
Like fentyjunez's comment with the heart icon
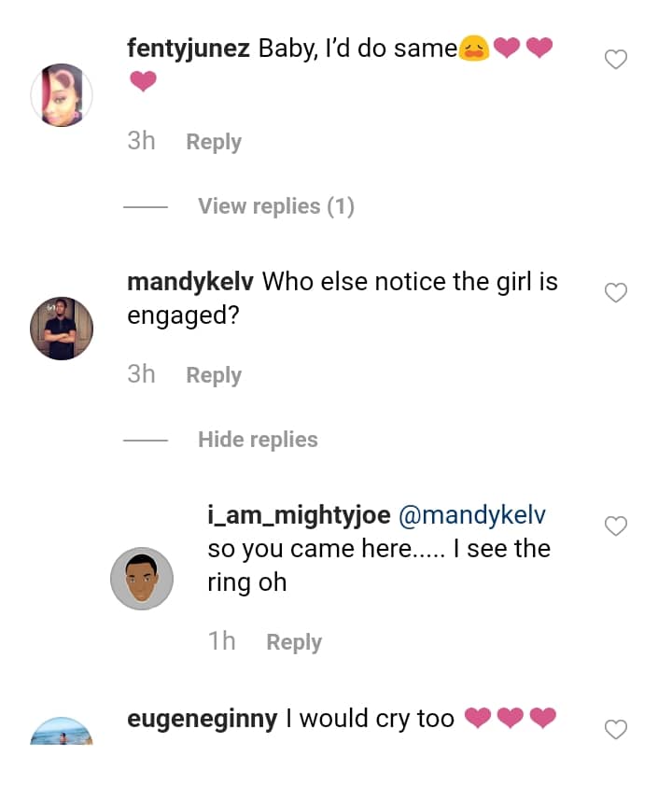pyautogui.click(x=616, y=61)
